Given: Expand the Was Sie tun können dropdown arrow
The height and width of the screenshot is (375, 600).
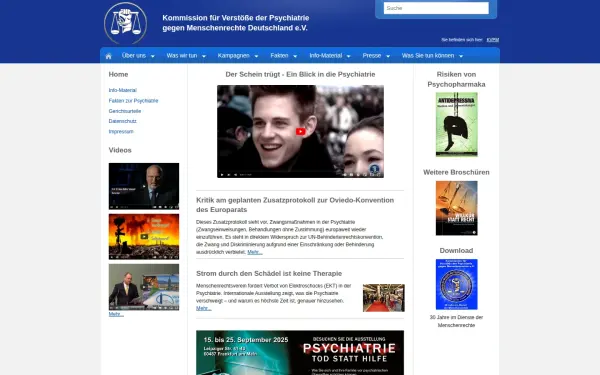Looking at the screenshot, I should coord(461,56).
